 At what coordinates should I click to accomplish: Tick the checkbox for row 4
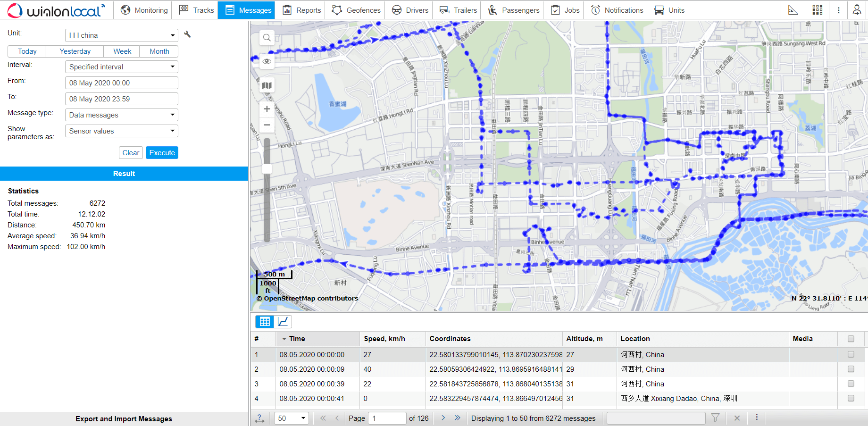[851, 399]
